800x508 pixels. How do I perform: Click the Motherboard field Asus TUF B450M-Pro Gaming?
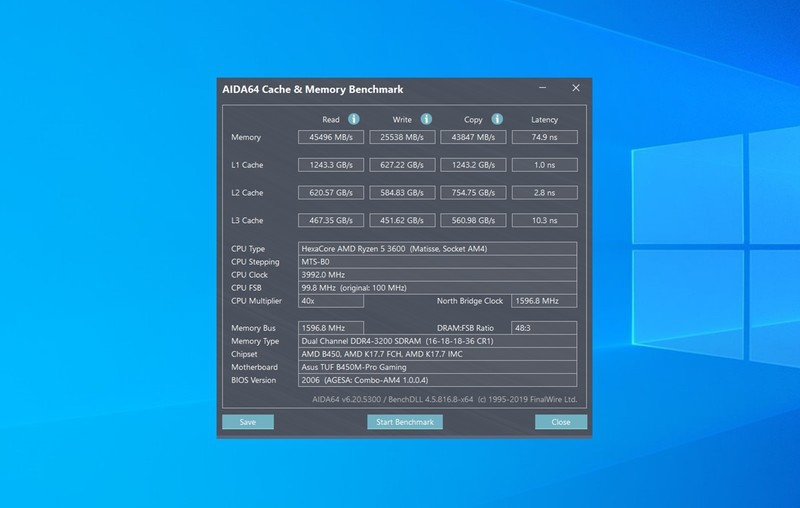[x=437, y=367]
